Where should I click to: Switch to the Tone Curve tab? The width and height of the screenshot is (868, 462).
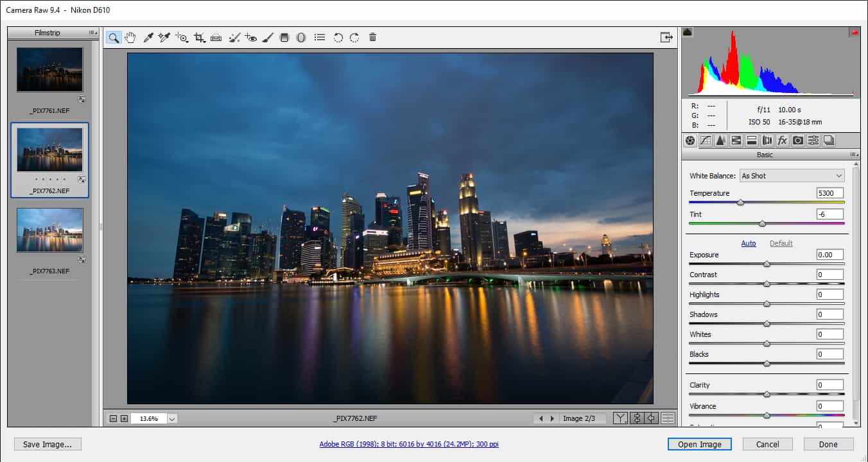[x=706, y=141]
